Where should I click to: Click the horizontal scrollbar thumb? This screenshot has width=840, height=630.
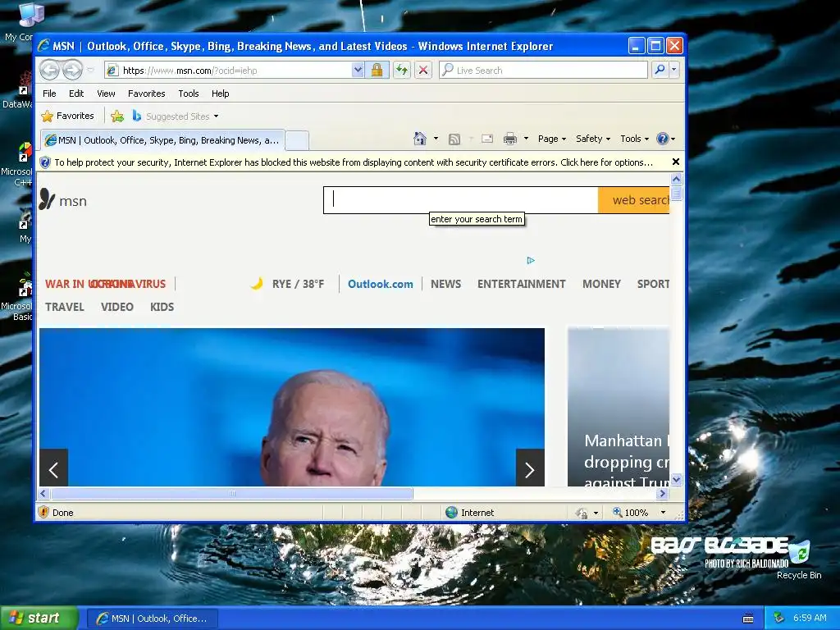point(232,493)
